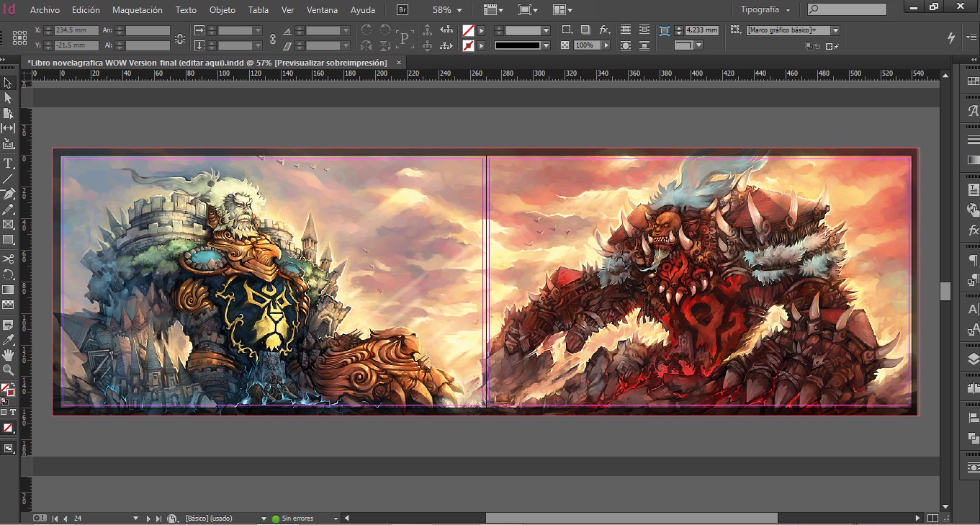
Task: Click the fill color swatch in control bar
Action: tap(468, 31)
